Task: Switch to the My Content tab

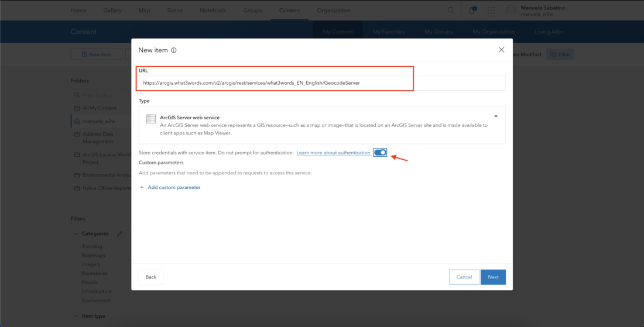Action: click(x=338, y=32)
